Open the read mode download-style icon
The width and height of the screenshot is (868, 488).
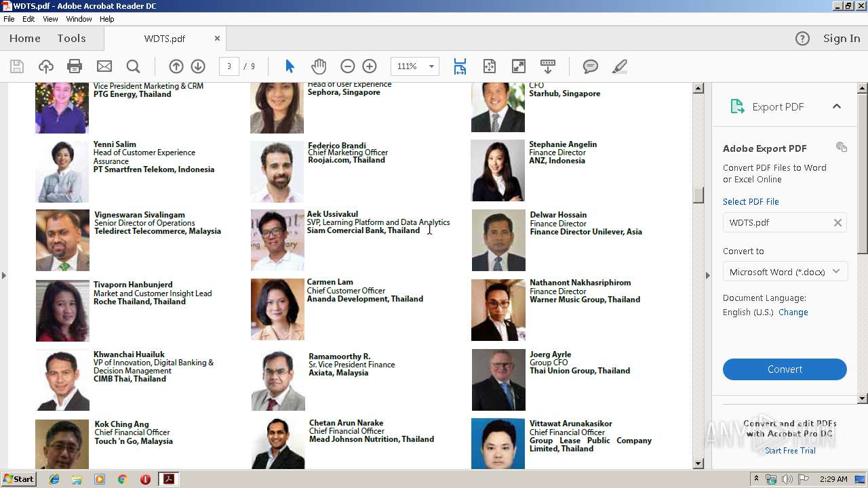(x=548, y=66)
